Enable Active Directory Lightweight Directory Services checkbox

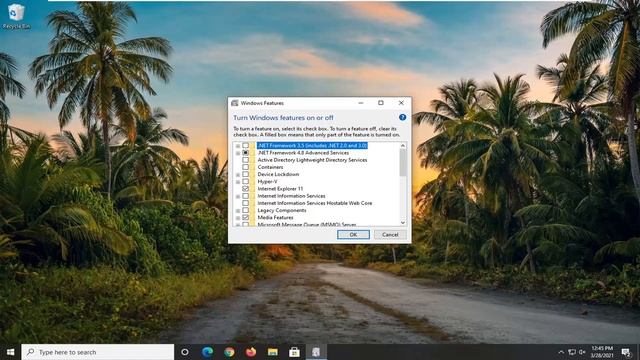point(245,160)
